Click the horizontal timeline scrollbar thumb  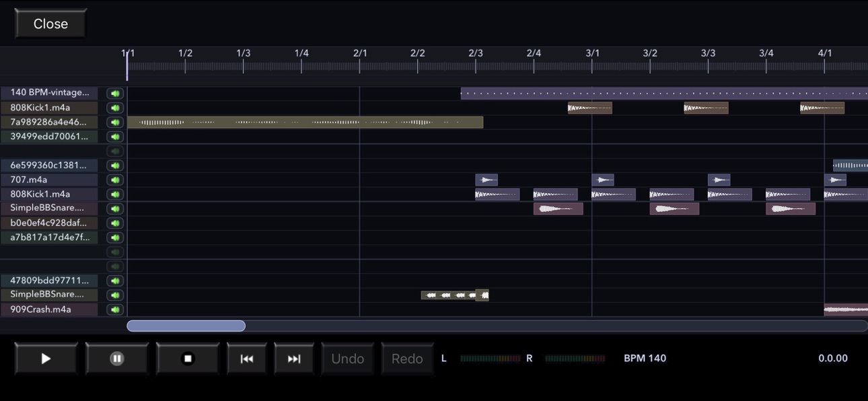[x=186, y=326]
